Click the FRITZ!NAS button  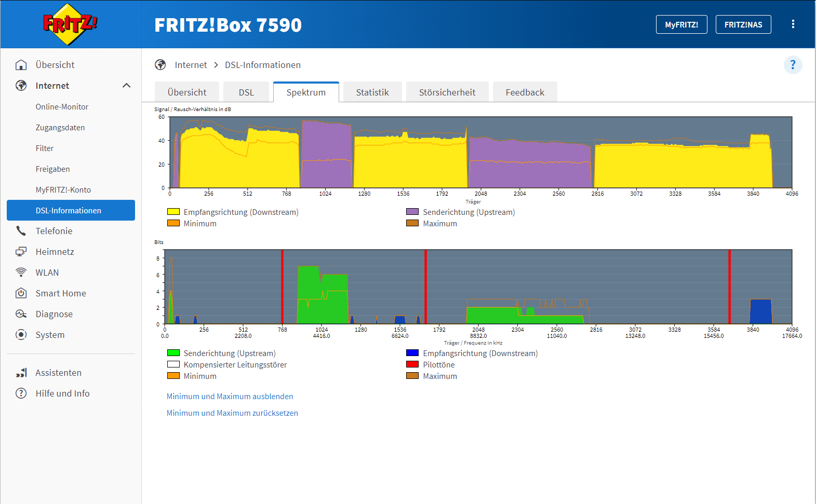click(x=743, y=24)
